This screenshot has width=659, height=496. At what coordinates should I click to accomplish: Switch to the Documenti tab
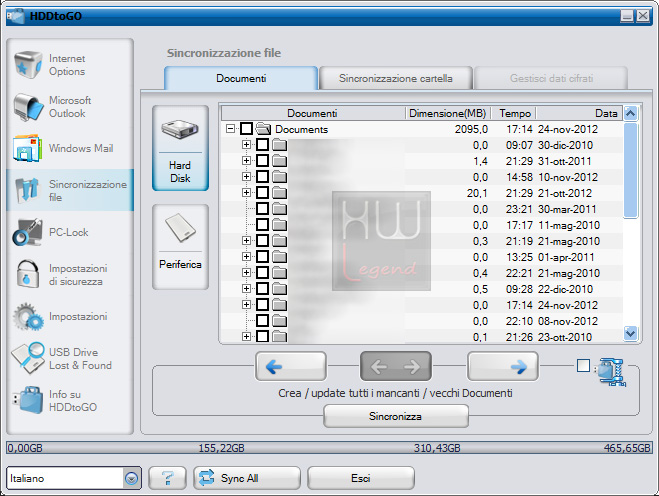pyautogui.click(x=241, y=78)
